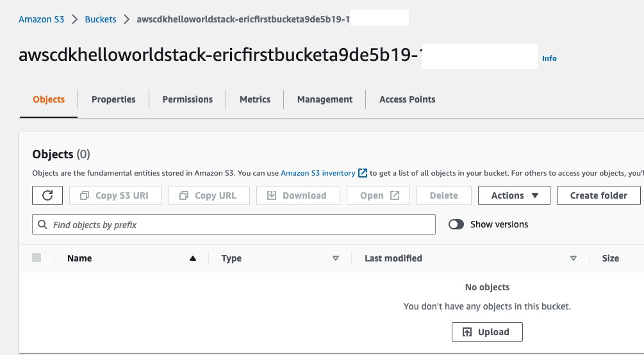Click the bucket name breadcrumb text

tap(243, 19)
